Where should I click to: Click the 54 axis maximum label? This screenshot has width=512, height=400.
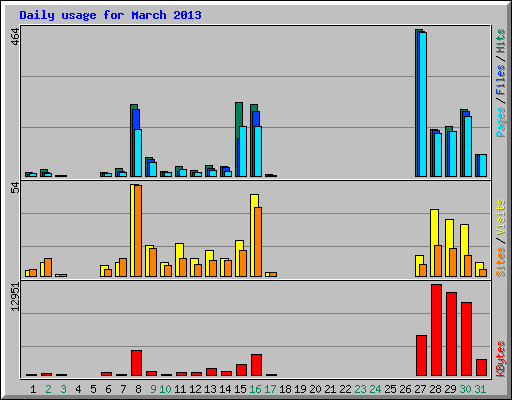15,189
